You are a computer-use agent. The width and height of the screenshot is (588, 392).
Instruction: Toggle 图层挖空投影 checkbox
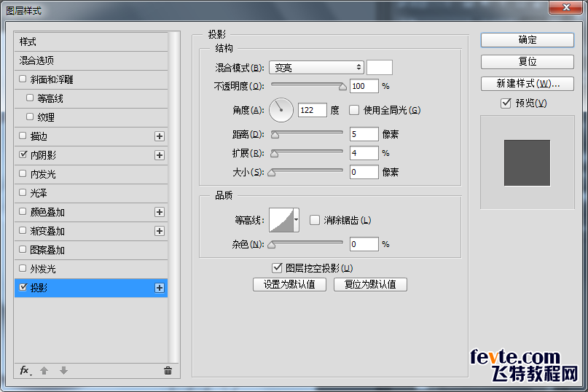pyautogui.click(x=277, y=268)
